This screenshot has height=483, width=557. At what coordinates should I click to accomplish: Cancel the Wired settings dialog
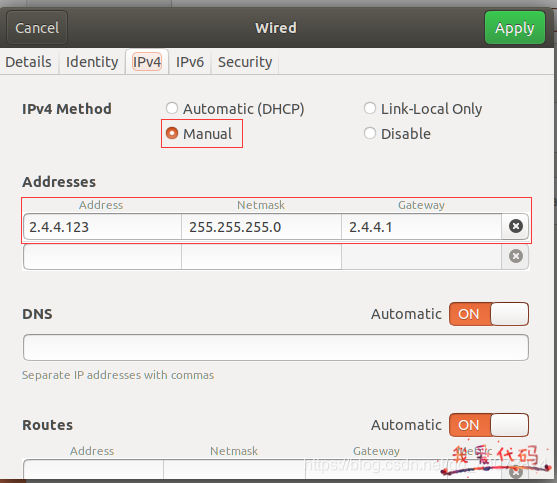37,28
